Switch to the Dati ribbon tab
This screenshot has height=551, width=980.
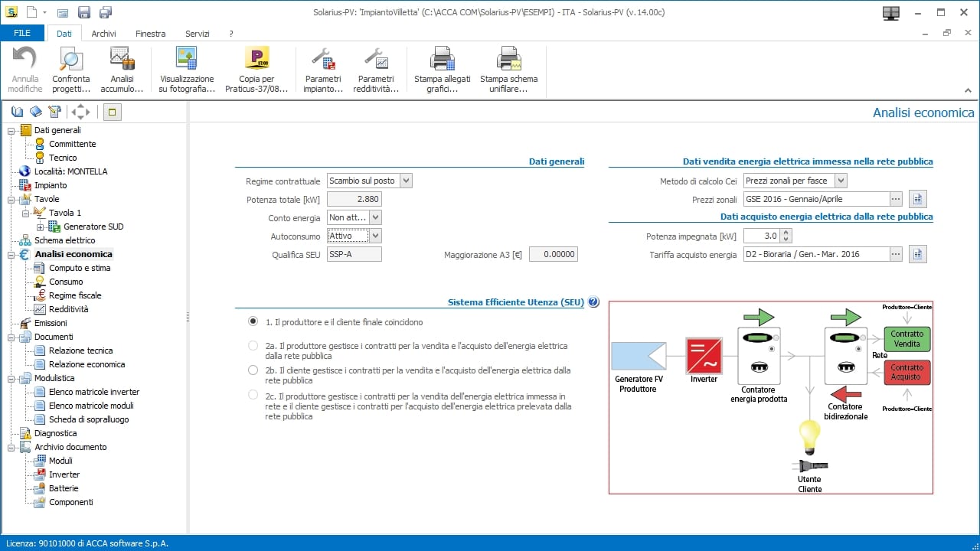[x=64, y=34]
